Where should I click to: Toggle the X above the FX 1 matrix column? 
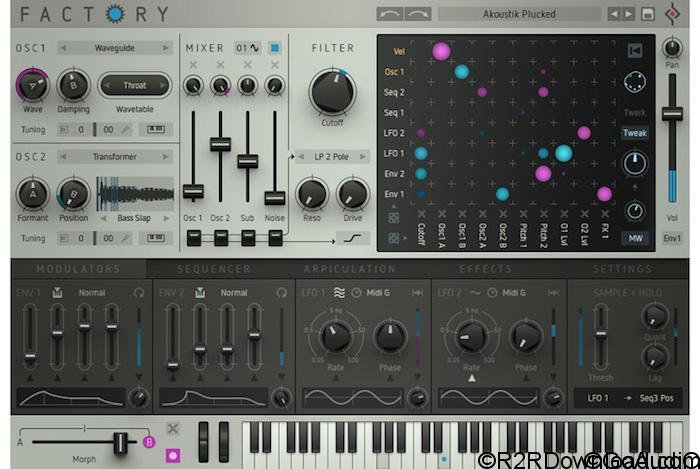coord(605,214)
